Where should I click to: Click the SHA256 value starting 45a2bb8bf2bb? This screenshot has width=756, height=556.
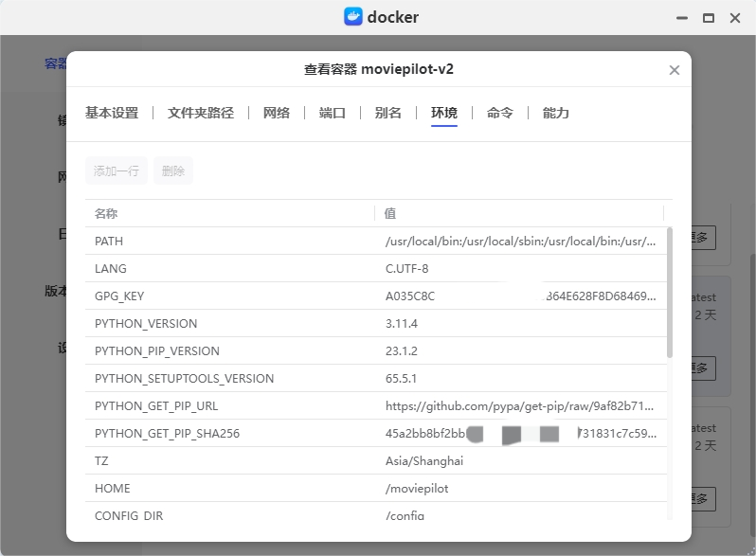pyautogui.click(x=521, y=434)
